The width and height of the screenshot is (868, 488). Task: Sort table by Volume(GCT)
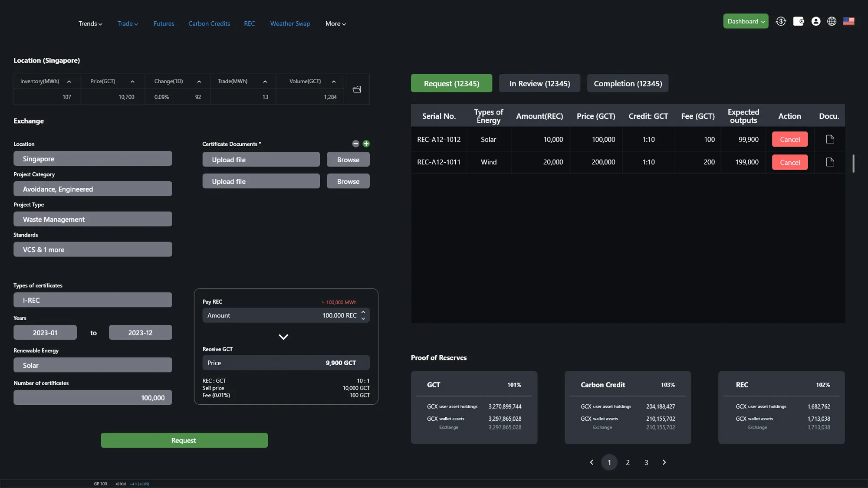pyautogui.click(x=334, y=82)
